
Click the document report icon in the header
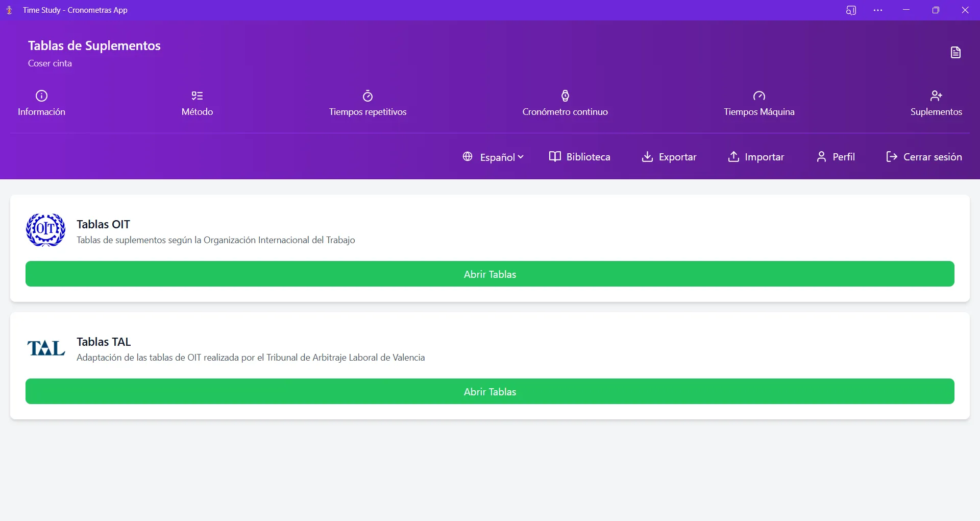coord(955,53)
